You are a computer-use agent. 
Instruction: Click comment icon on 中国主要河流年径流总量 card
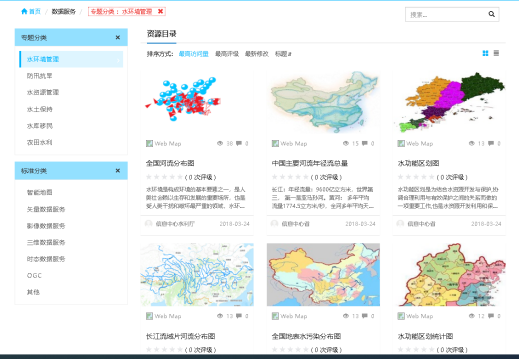point(365,143)
